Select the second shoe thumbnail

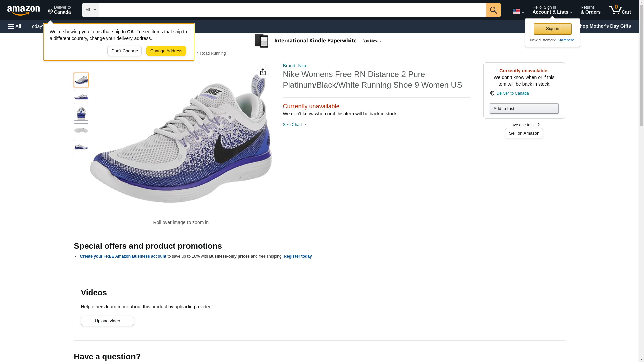pos(81,97)
